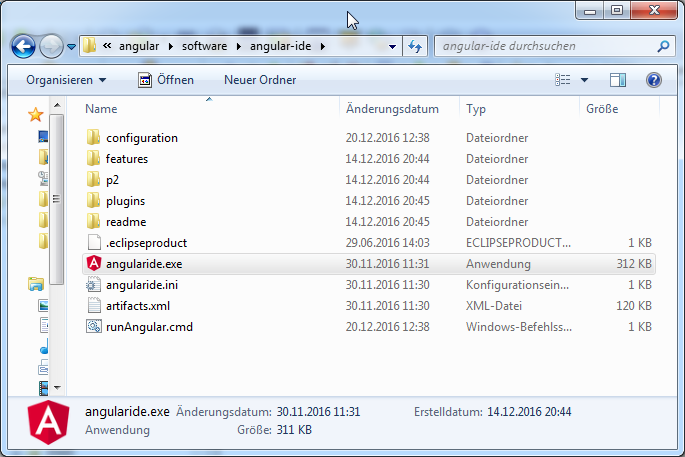Image resolution: width=685 pixels, height=457 pixels.
Task: Click the .eclipseproduct file name
Action: [x=146, y=243]
